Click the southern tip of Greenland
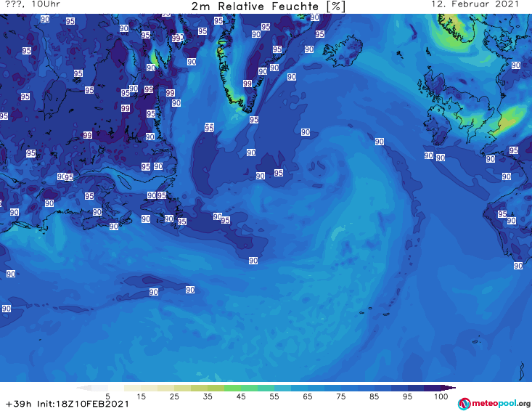This screenshot has height=411, width=532. click(247, 110)
